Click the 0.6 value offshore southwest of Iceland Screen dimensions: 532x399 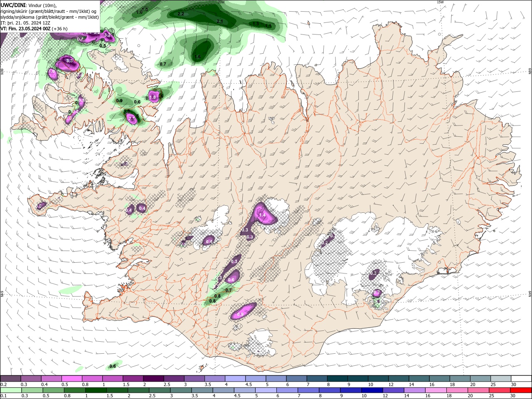point(113,366)
